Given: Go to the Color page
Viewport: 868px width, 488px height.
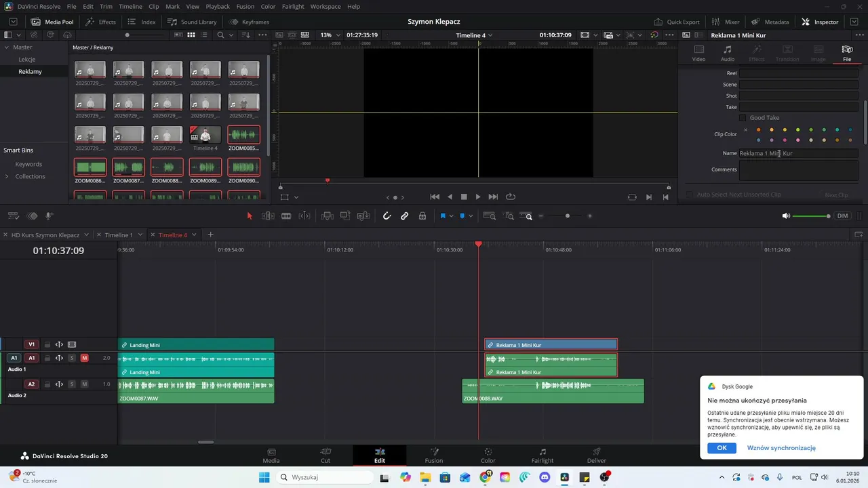Looking at the screenshot, I should pyautogui.click(x=488, y=455).
